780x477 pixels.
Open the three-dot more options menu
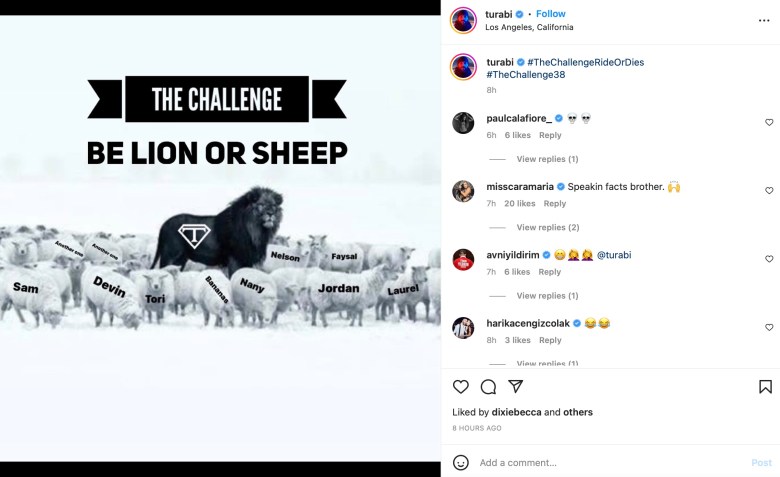tap(764, 20)
